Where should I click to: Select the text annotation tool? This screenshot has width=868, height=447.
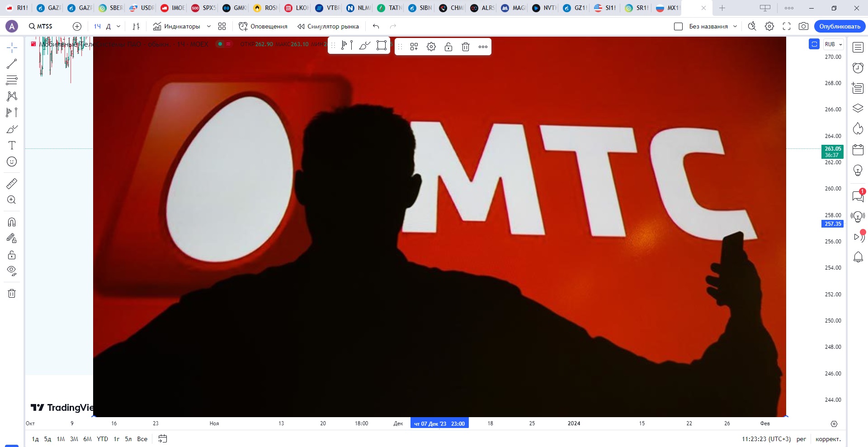(x=12, y=145)
